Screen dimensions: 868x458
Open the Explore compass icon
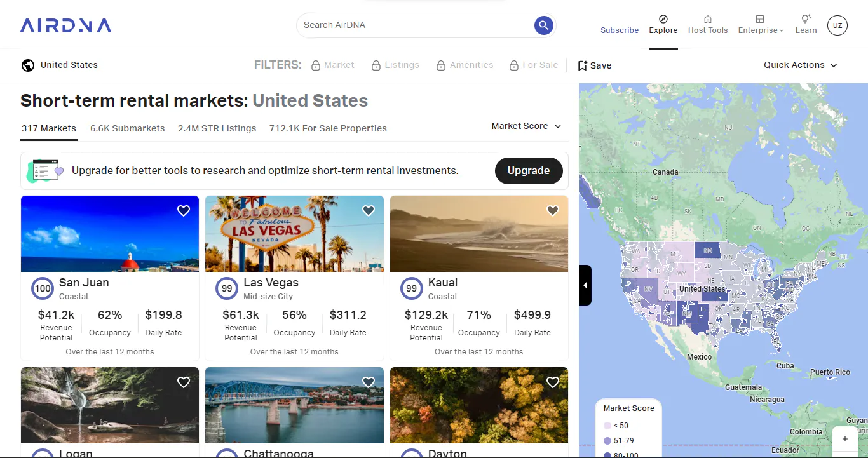[x=663, y=19]
